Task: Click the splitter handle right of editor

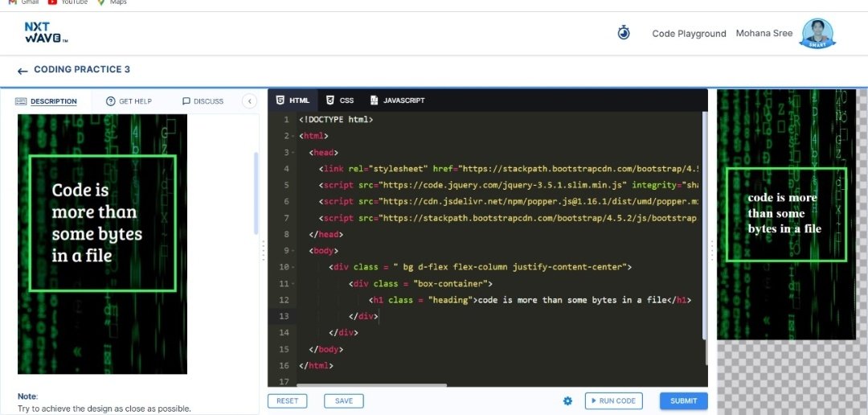Action: pyautogui.click(x=712, y=250)
